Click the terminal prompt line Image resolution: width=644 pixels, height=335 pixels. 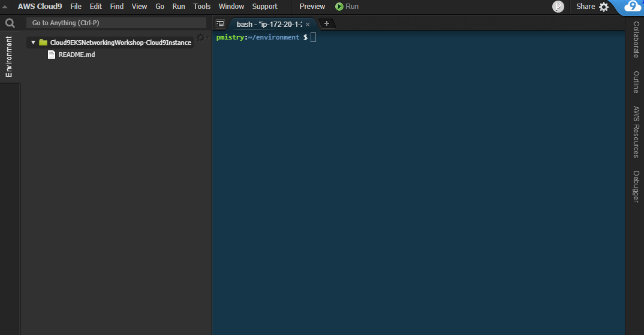(x=266, y=37)
